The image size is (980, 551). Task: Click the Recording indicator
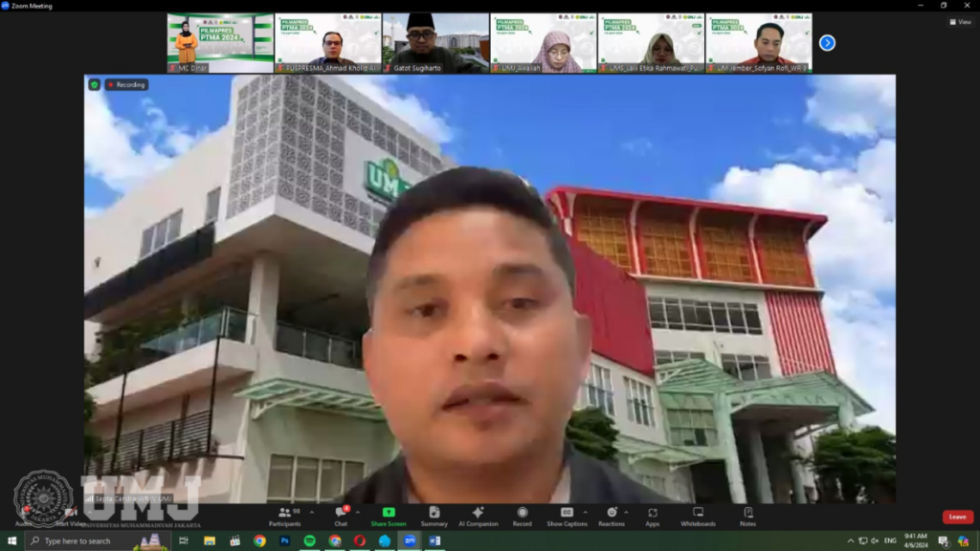[x=126, y=84]
